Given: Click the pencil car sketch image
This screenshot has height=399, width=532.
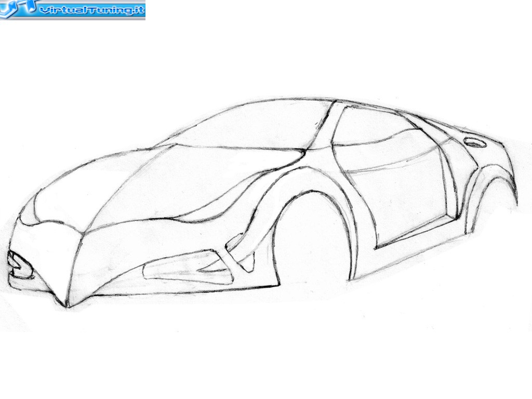Looking at the screenshot, I should click(x=263, y=203).
